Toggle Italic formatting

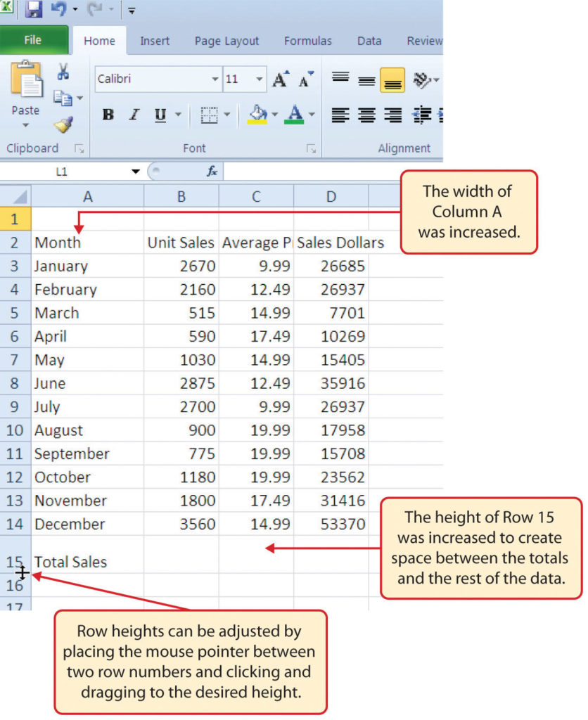tap(134, 115)
